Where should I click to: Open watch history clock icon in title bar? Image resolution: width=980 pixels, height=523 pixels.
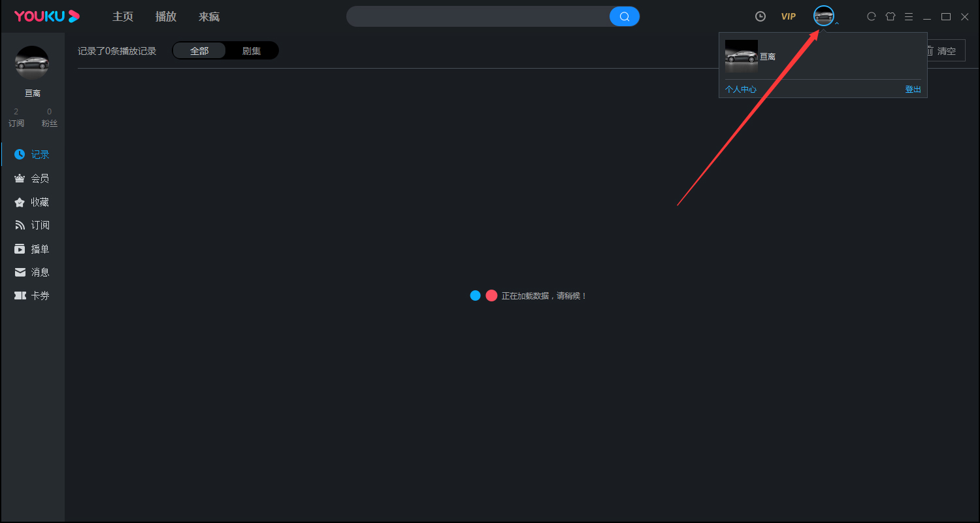click(x=760, y=16)
